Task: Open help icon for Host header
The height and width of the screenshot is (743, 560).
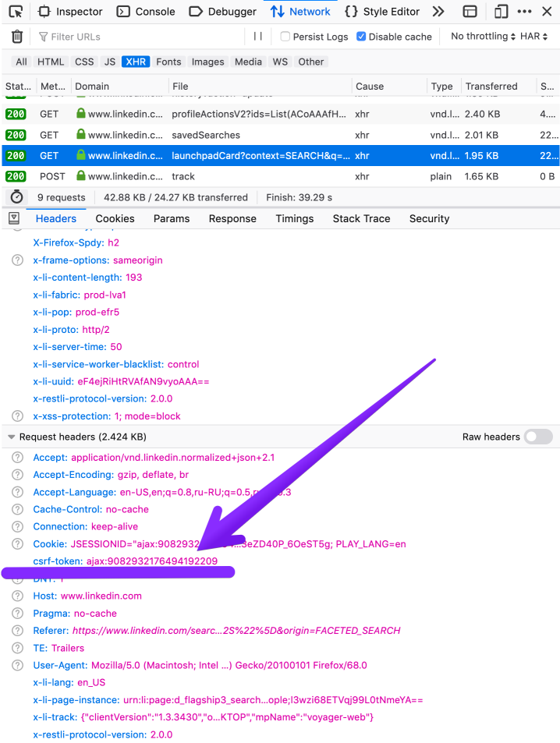Action: 17,596
